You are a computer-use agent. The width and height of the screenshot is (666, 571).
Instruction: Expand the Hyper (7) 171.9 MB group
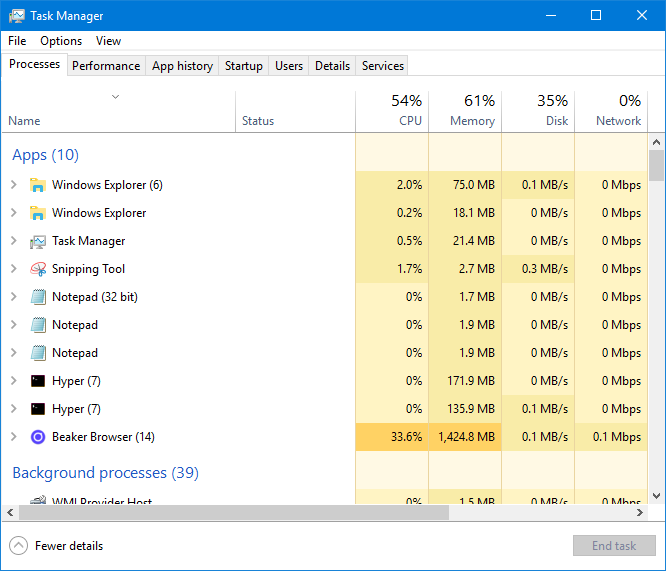pos(14,381)
